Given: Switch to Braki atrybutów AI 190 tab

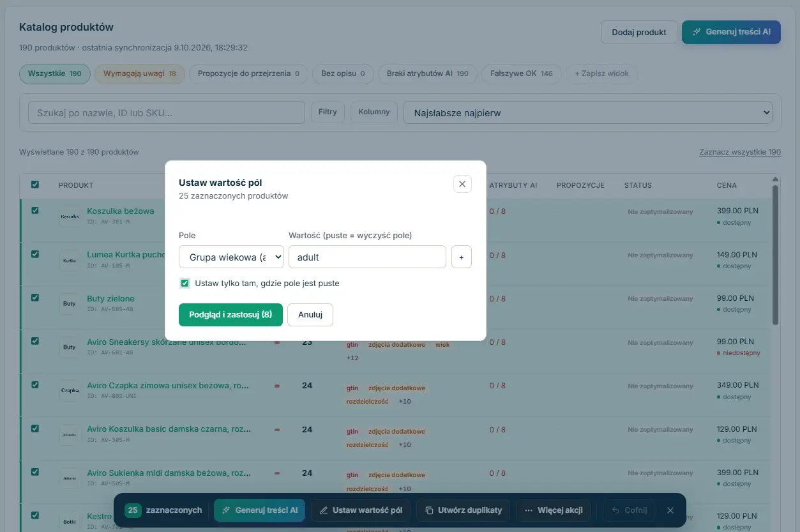Looking at the screenshot, I should [428, 74].
